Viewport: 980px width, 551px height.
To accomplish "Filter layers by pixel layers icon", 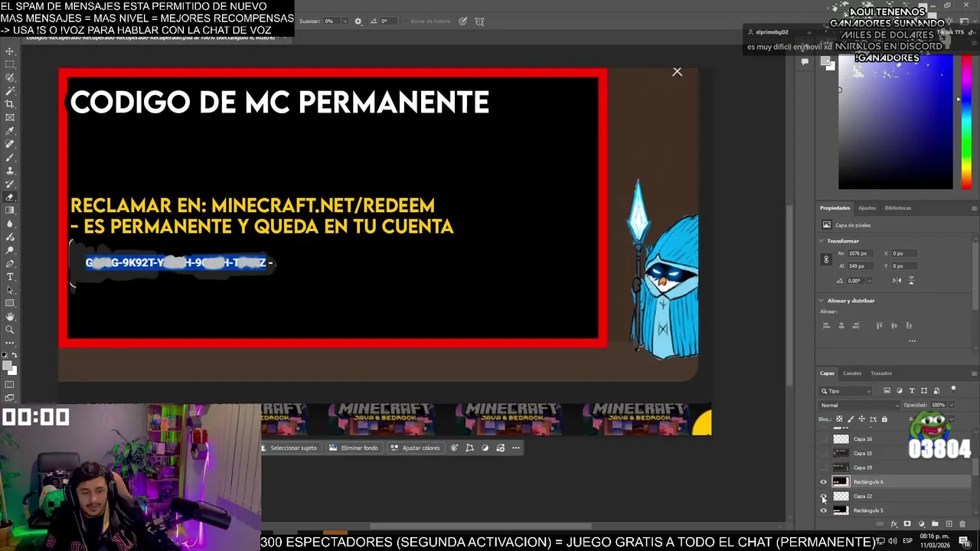I will (x=887, y=391).
